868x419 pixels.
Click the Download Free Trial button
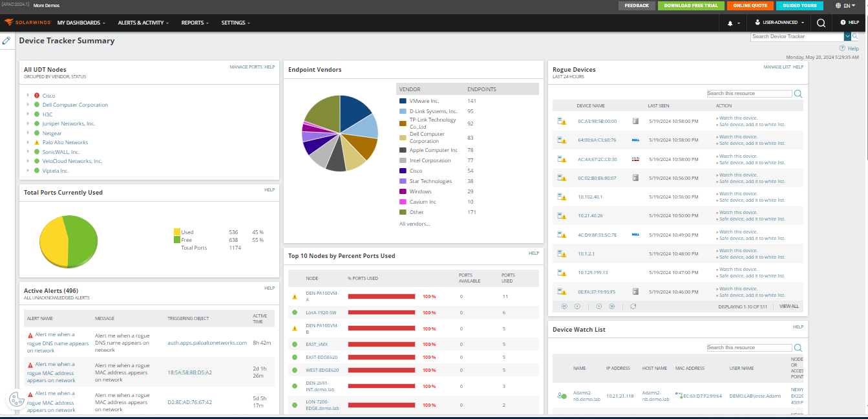[x=691, y=5]
